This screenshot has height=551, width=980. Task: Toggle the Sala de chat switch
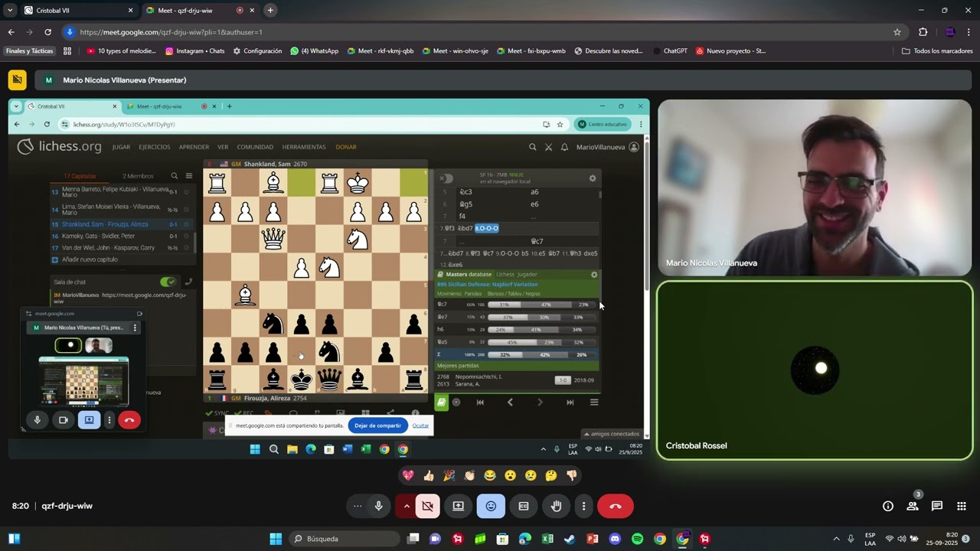point(168,282)
